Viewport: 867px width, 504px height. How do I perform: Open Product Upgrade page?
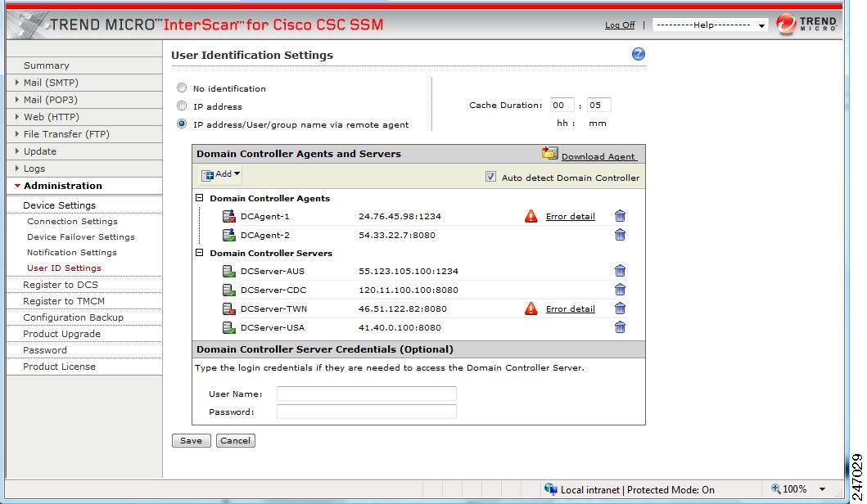click(x=61, y=334)
